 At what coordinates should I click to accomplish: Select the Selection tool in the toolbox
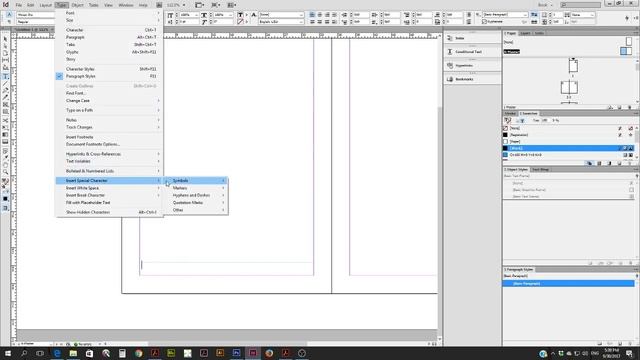click(x=5, y=39)
